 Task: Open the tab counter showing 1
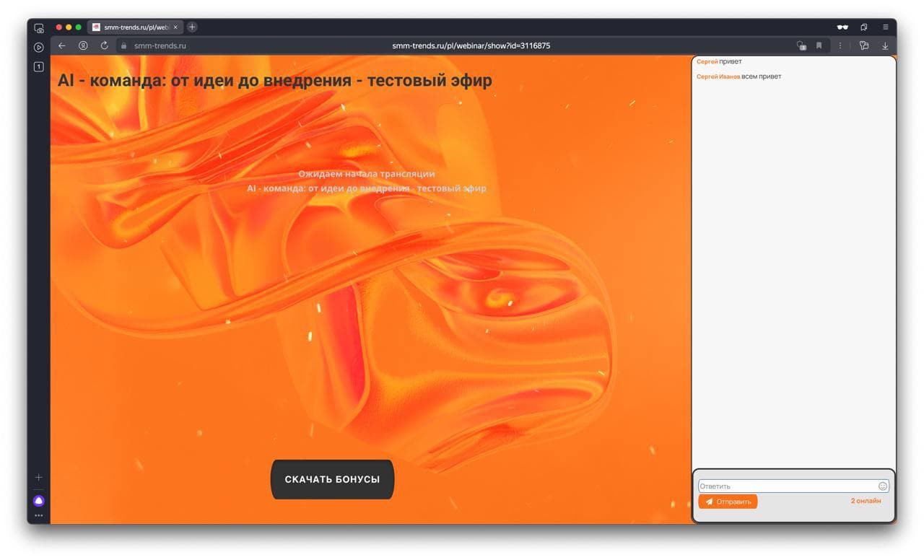39,66
